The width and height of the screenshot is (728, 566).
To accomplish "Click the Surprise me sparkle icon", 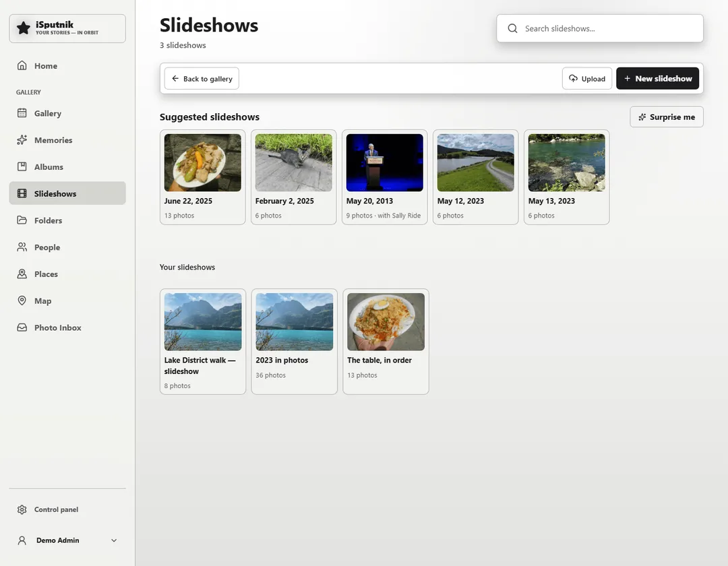I will click(x=642, y=117).
